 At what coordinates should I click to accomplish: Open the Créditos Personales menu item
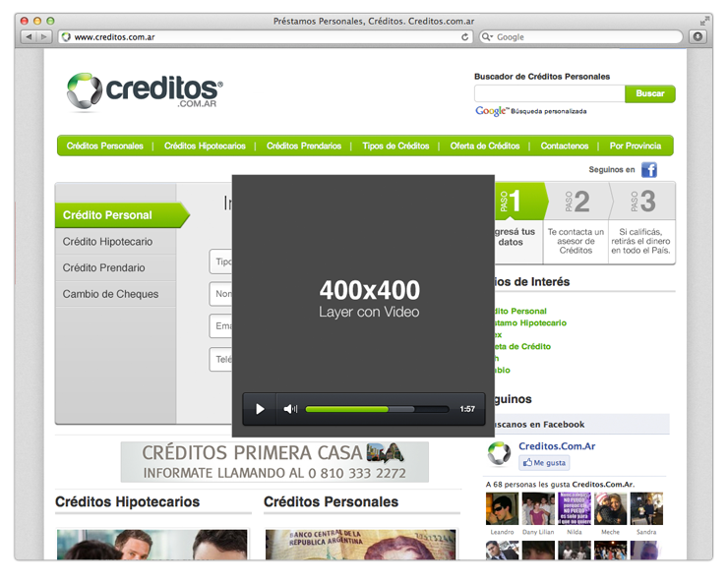(x=105, y=145)
